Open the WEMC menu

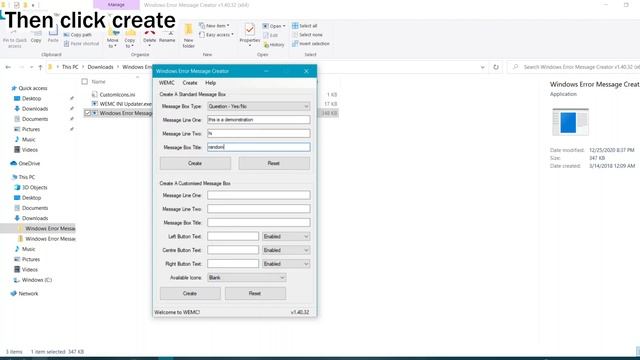pyautogui.click(x=167, y=83)
